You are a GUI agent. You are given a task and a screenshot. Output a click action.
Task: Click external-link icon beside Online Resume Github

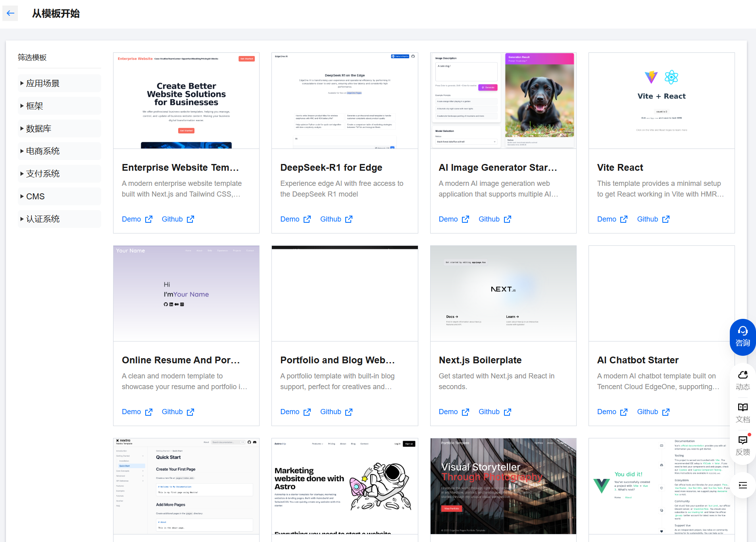(x=190, y=412)
